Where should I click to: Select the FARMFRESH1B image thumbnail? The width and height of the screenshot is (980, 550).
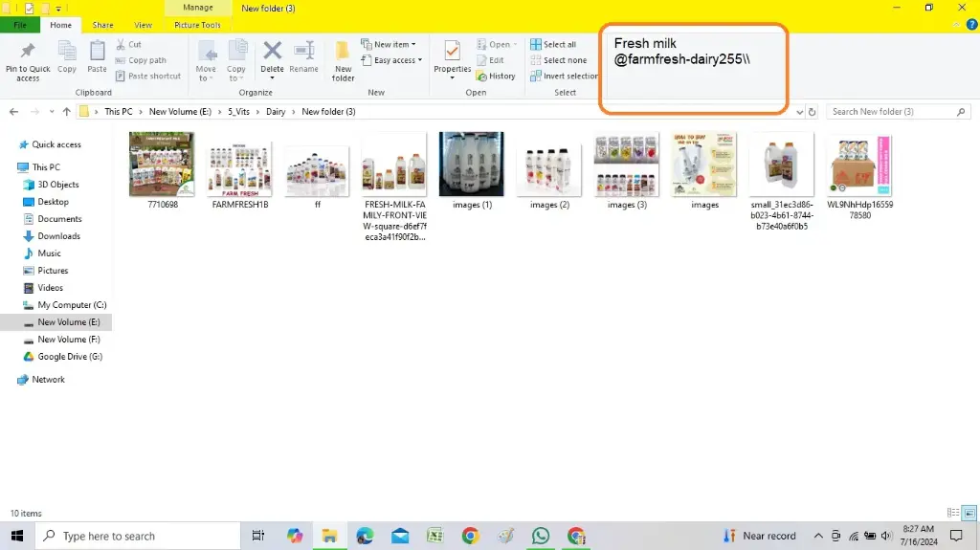240,170
